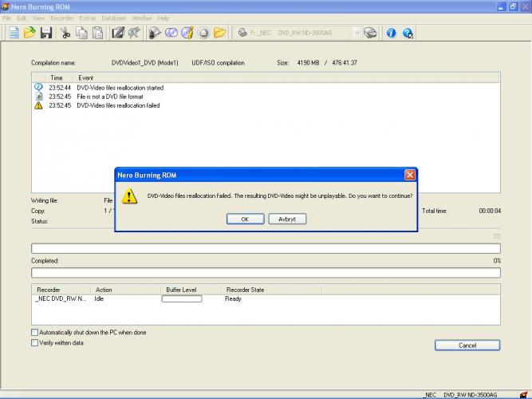The height and width of the screenshot is (399, 532).
Task: Click OK in the warning dialog
Action: pos(245,219)
